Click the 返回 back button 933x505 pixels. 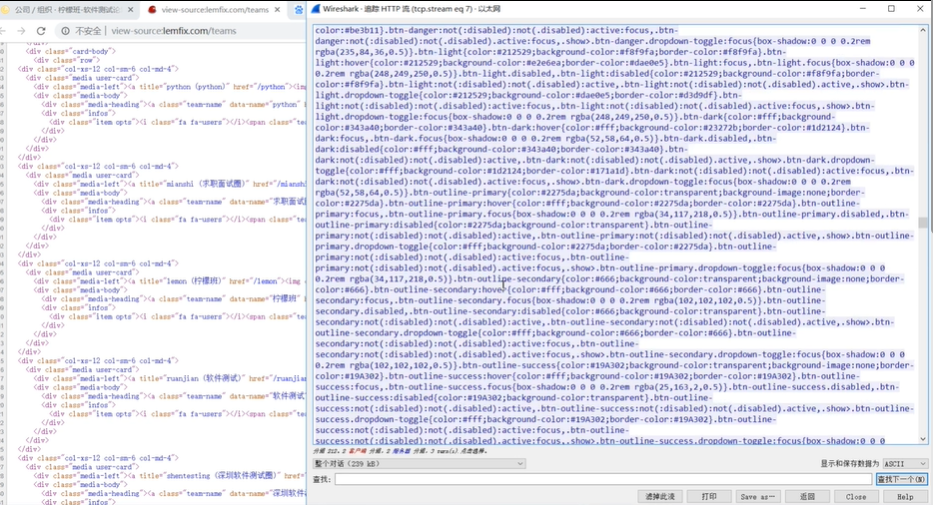(x=807, y=497)
